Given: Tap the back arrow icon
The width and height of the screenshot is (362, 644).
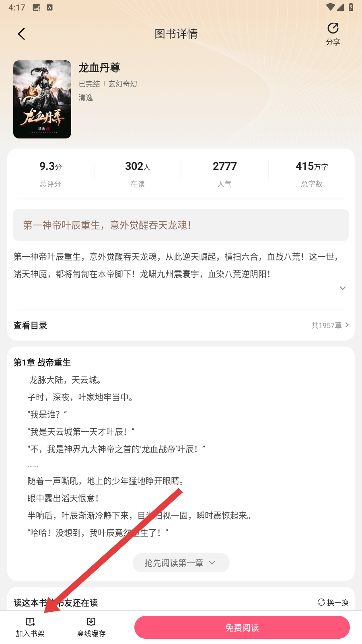Looking at the screenshot, I should pos(22,34).
